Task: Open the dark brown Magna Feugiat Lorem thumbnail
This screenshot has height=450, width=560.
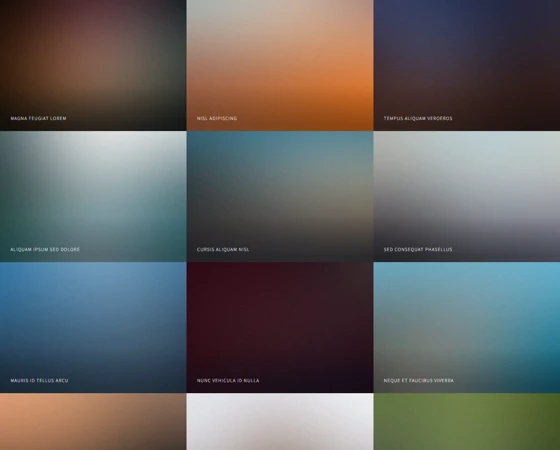Action: (93, 65)
